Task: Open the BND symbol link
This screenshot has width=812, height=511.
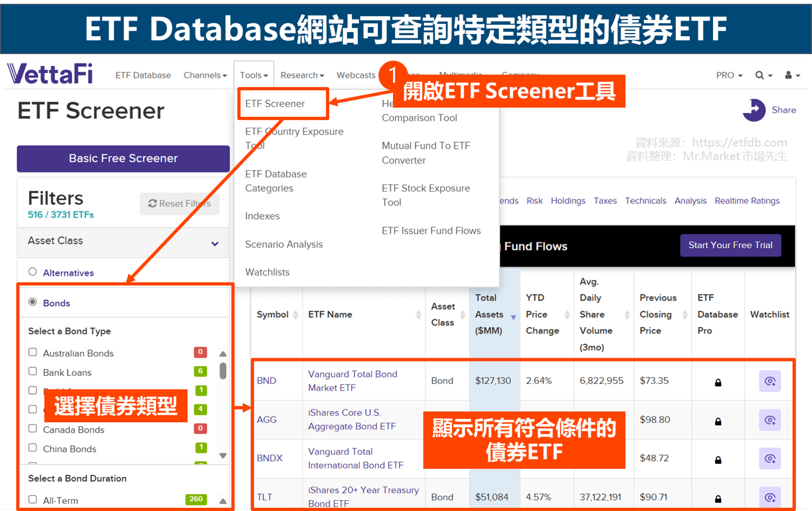Action: pyautogui.click(x=266, y=381)
